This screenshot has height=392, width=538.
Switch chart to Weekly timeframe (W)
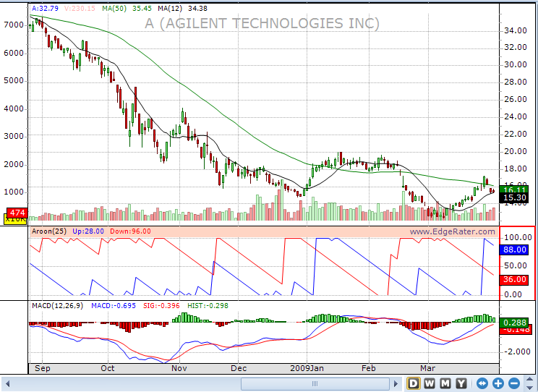pos(430,383)
